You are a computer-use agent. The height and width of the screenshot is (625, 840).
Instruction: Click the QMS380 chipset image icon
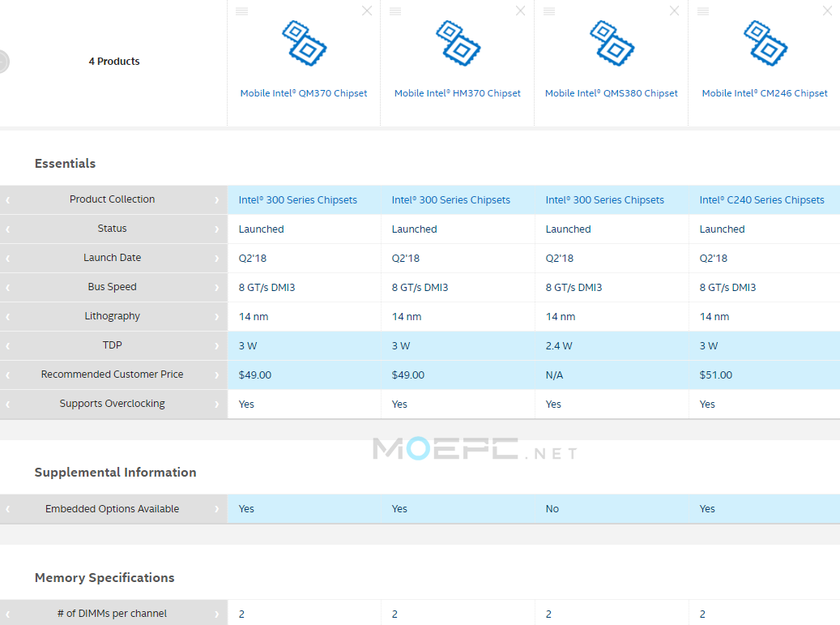coord(612,44)
